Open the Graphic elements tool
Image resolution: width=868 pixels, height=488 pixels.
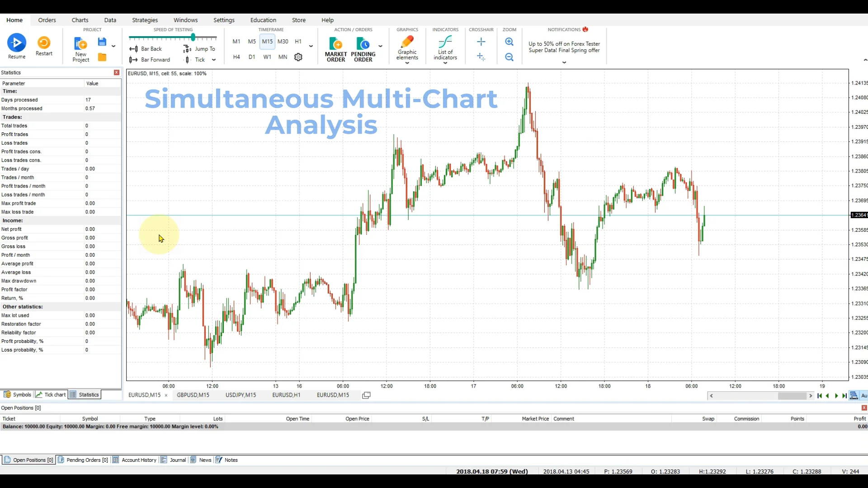406,47
